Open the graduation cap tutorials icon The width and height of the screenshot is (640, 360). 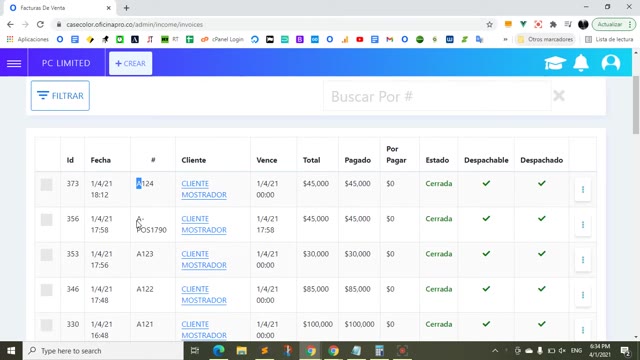tap(555, 63)
